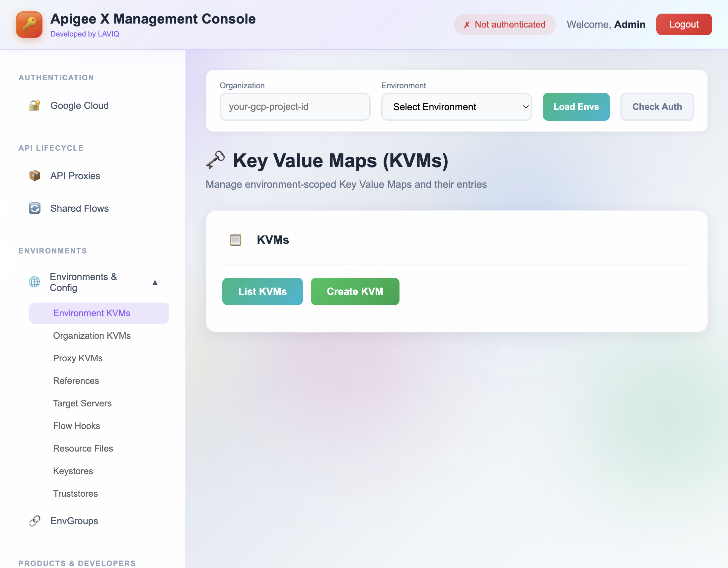
Task: Collapse the Environments & Config section
Action: (x=155, y=282)
